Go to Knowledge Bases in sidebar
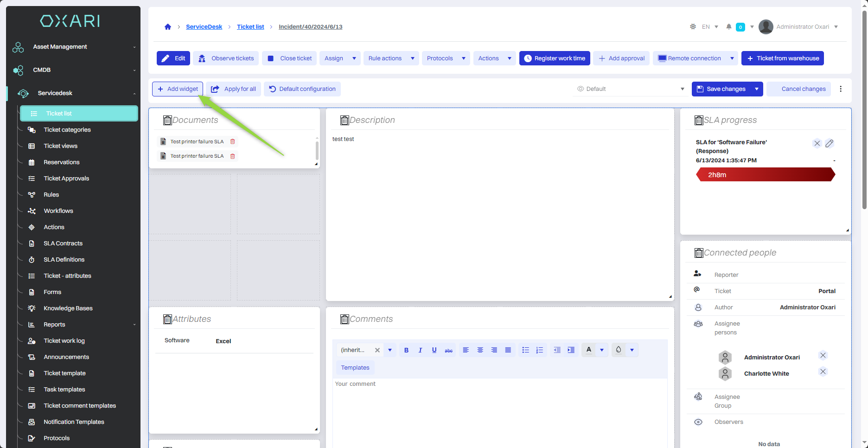 (68, 308)
